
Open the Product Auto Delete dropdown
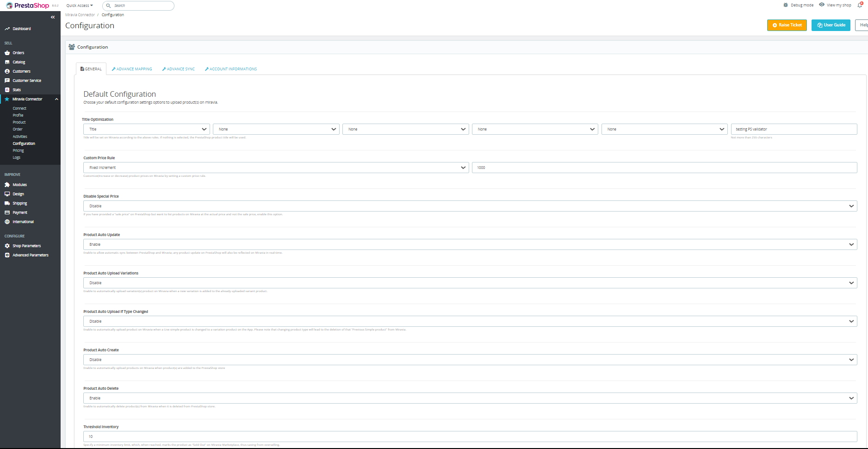coord(470,398)
